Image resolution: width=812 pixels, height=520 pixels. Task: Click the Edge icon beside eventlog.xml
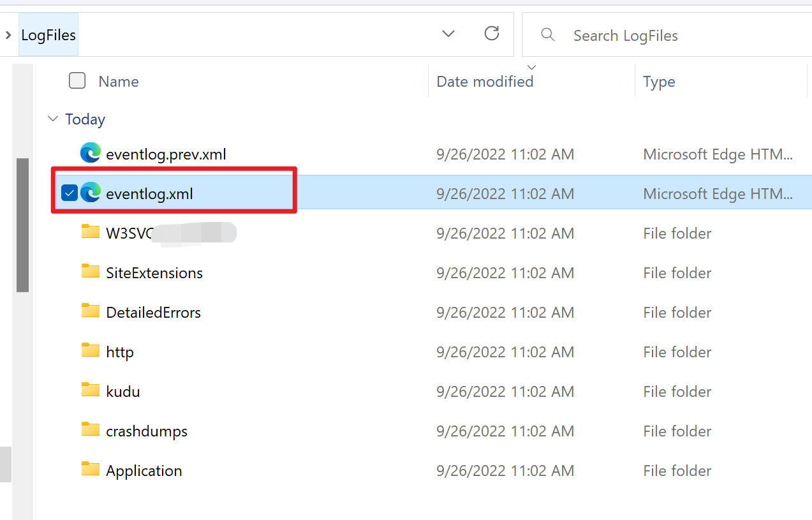[91, 193]
